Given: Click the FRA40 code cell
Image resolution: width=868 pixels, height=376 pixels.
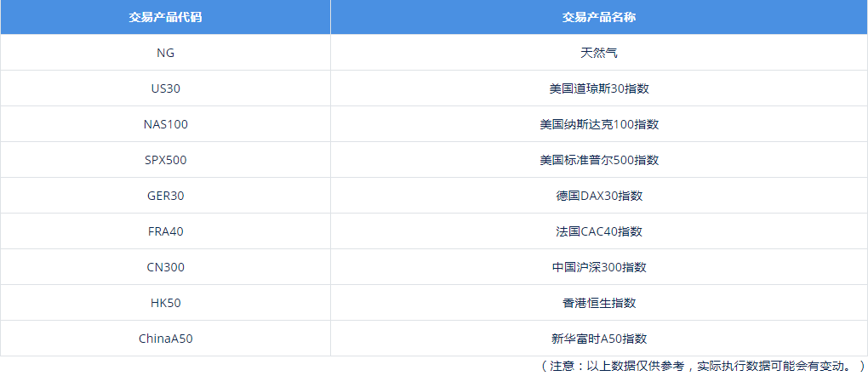Looking at the screenshot, I should 165,231.
